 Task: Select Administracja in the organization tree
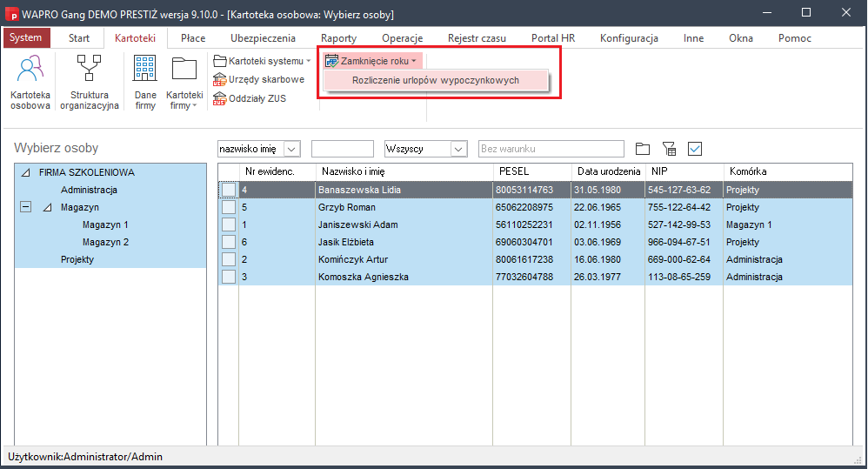[x=89, y=190]
